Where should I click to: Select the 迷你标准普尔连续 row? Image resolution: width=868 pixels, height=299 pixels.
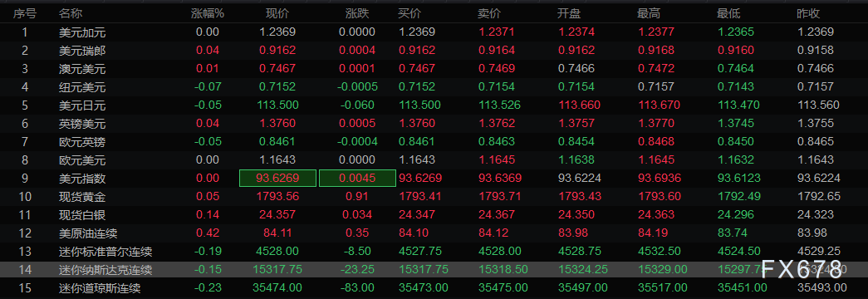434,252
